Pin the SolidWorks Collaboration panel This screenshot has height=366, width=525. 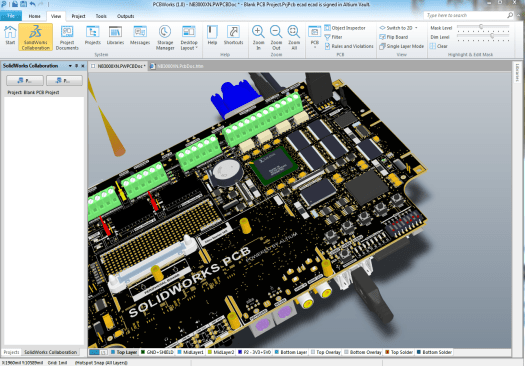pos(76,66)
